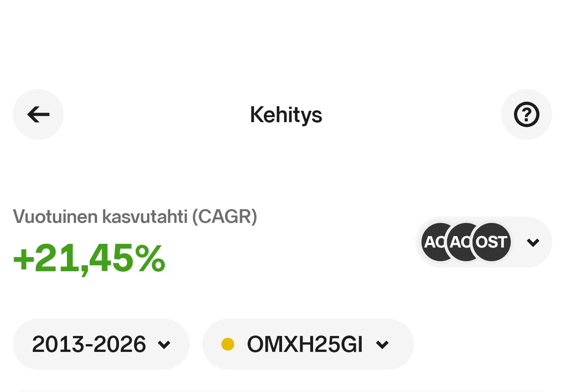Open help via the question mark icon
Image resolution: width=565 pixels, height=392 pixels.
526,114
